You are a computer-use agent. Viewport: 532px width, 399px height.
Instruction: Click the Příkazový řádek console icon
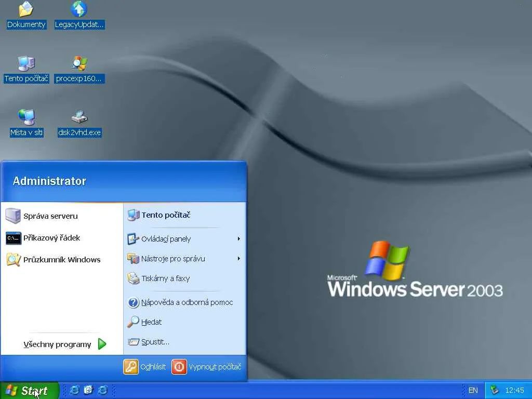click(13, 238)
